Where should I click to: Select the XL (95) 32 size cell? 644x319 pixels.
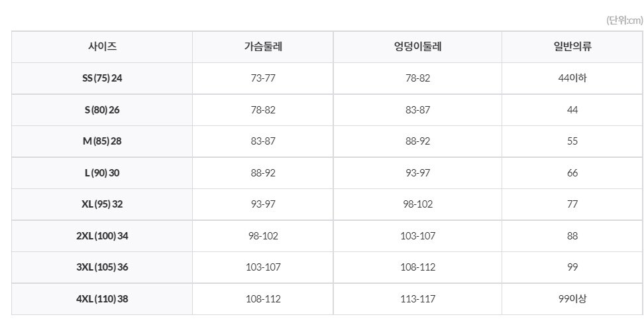click(x=102, y=204)
